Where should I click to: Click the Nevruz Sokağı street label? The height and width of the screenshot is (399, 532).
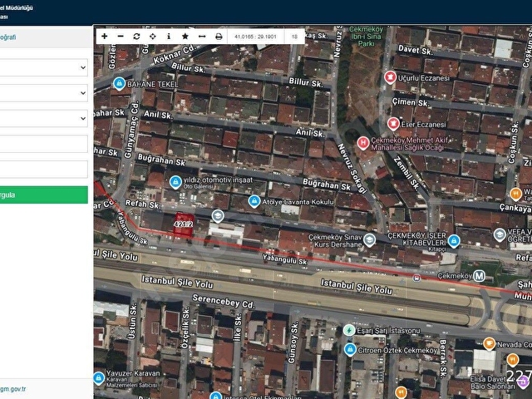(352, 169)
